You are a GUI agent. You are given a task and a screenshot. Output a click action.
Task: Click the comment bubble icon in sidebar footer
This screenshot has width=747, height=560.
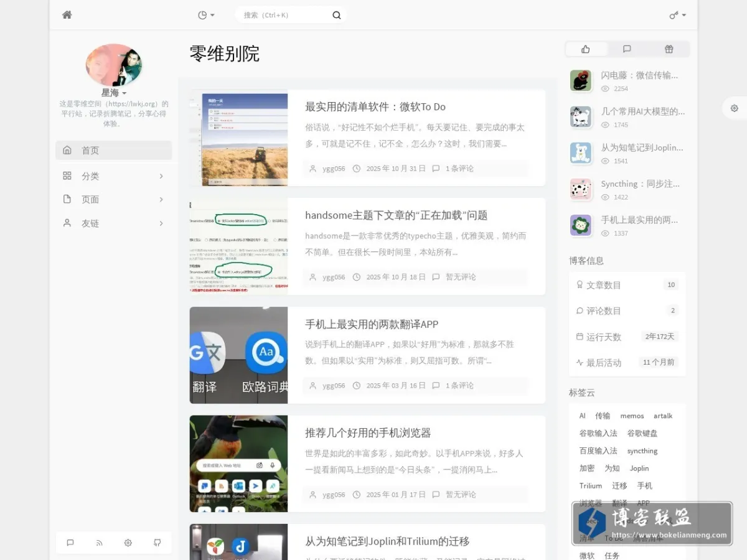(x=70, y=543)
